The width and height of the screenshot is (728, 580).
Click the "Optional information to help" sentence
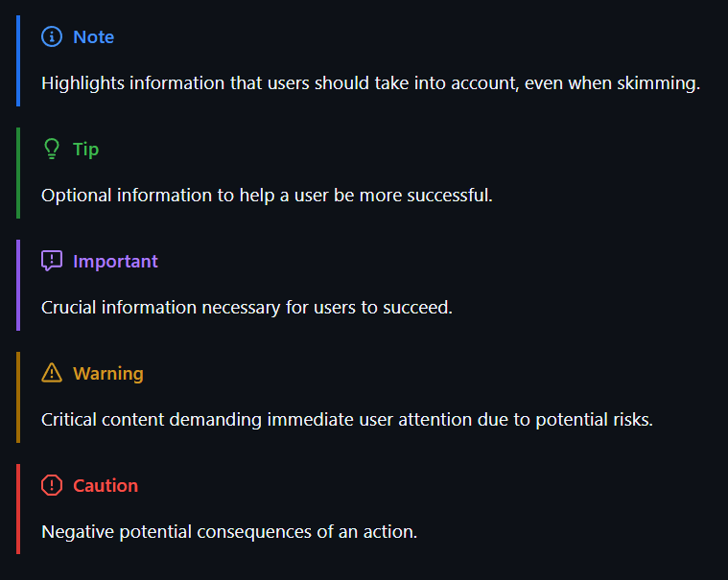point(267,196)
